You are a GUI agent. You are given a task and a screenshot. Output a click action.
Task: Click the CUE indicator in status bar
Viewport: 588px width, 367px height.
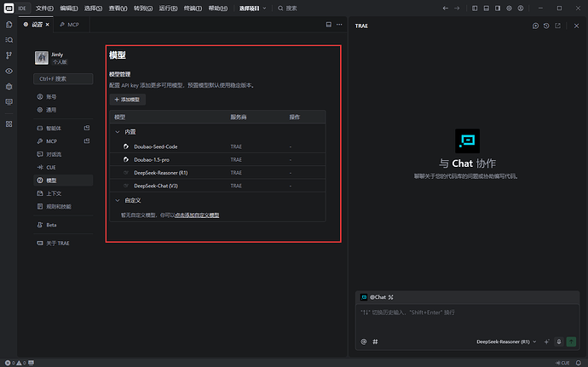562,363
